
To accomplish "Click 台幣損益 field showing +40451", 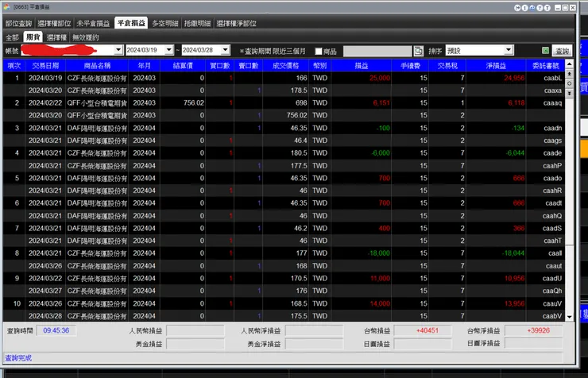I will pos(423,330).
